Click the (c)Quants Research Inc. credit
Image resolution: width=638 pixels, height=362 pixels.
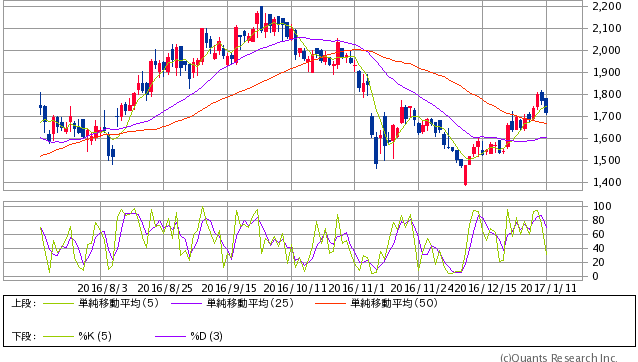click(x=559, y=358)
